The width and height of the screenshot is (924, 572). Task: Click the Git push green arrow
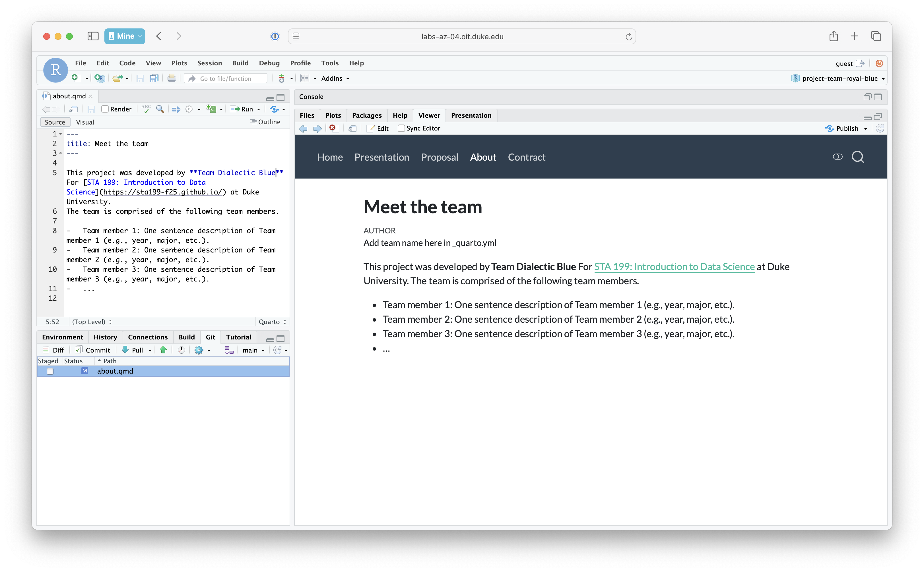tap(163, 350)
